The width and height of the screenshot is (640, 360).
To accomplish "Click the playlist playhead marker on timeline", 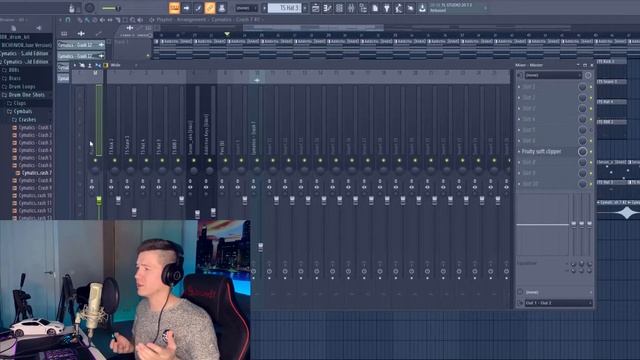I will (x=227, y=34).
